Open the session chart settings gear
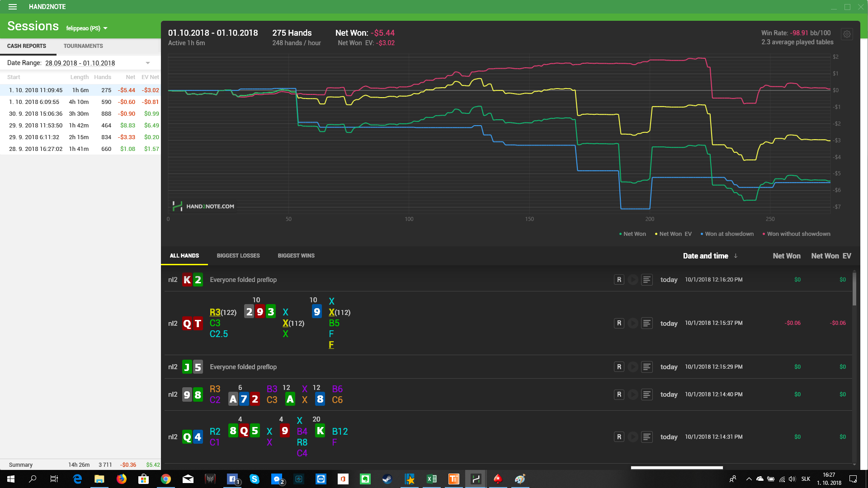 click(x=847, y=34)
